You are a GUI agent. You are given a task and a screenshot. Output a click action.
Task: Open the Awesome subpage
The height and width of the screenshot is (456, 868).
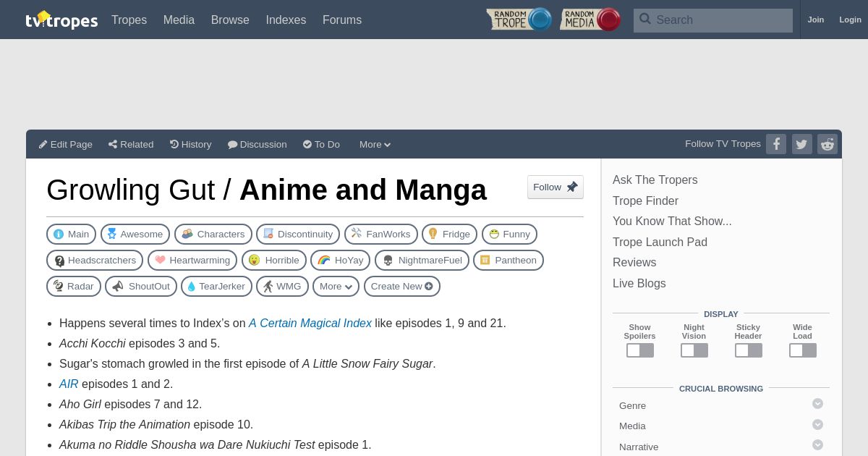135,235
